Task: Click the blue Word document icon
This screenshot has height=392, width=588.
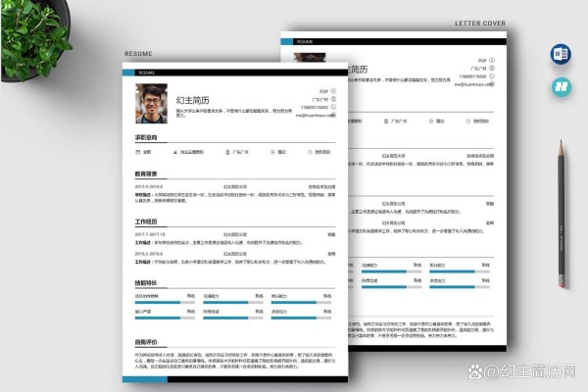Action: click(x=561, y=54)
